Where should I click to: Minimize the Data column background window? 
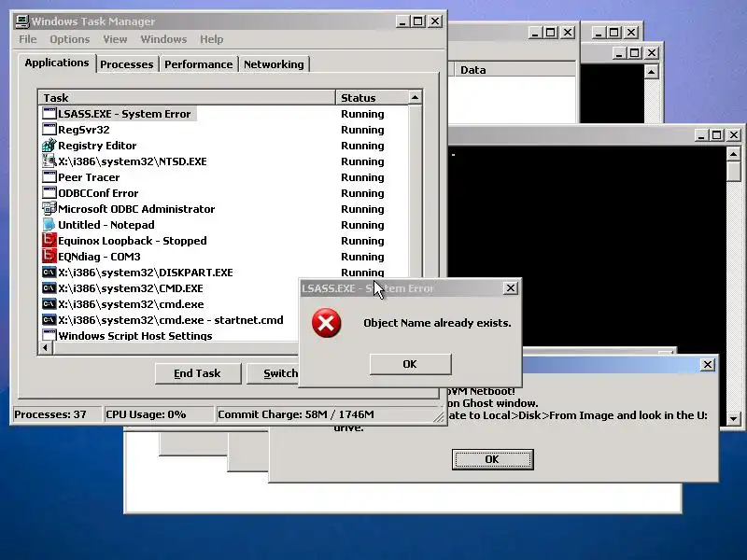coord(534,33)
